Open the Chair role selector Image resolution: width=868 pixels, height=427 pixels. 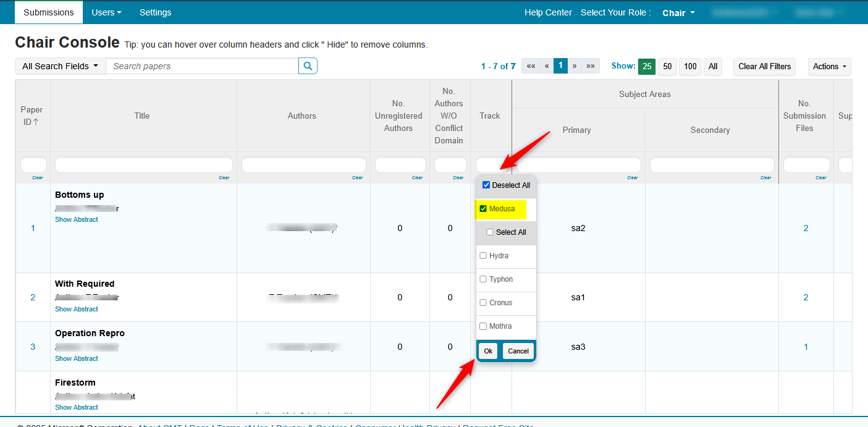coord(678,13)
